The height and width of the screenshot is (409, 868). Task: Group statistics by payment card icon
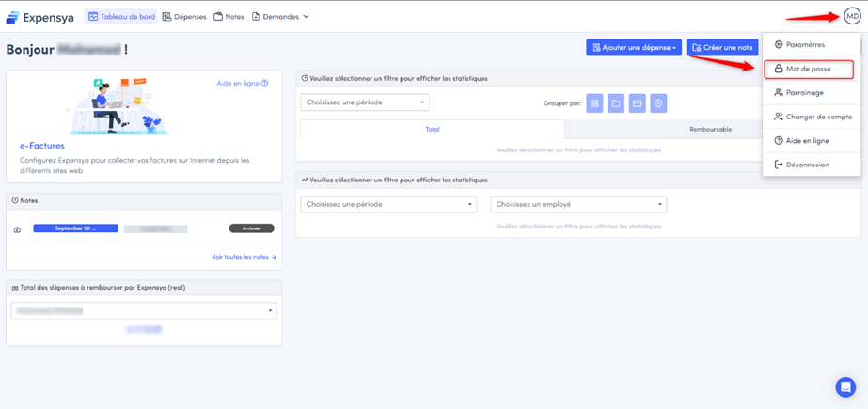click(x=638, y=103)
